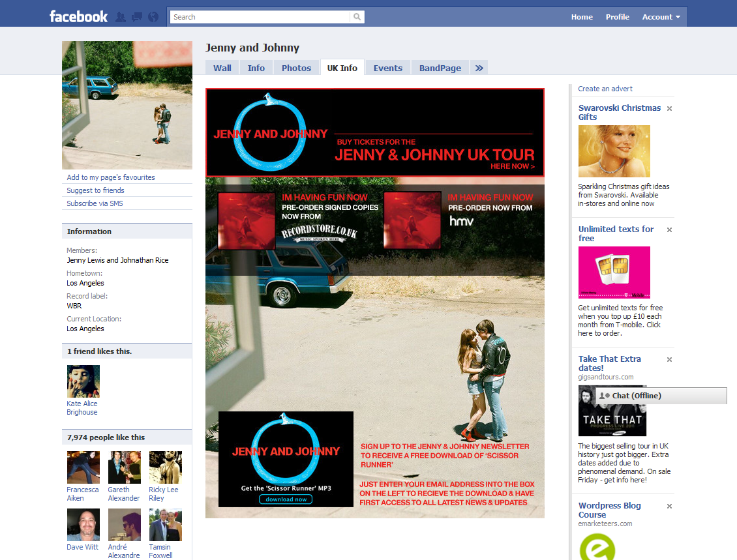Click Suggest to friends link

[x=95, y=190]
